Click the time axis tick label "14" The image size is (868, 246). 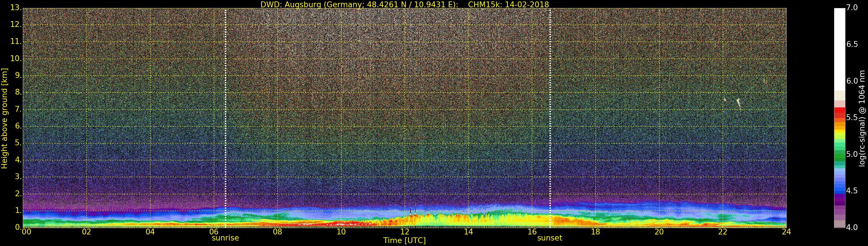(468, 232)
